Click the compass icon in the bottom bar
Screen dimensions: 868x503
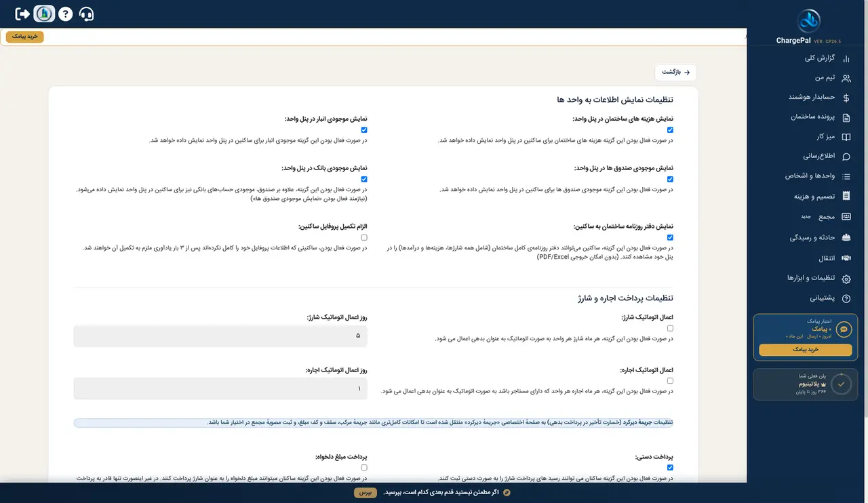pos(507,492)
